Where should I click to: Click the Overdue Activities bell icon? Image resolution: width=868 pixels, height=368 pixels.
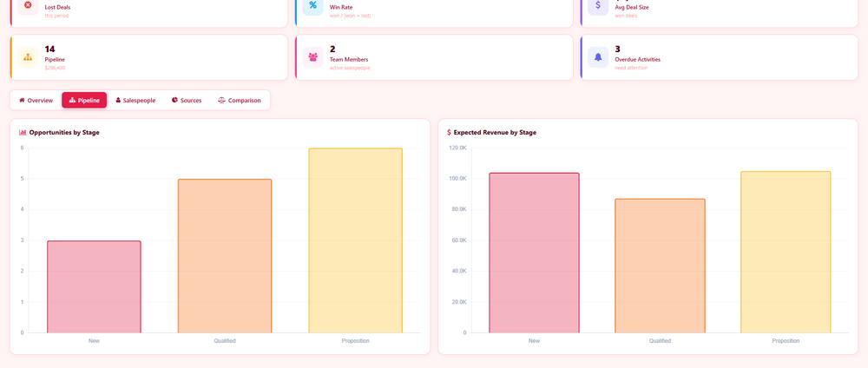(598, 57)
